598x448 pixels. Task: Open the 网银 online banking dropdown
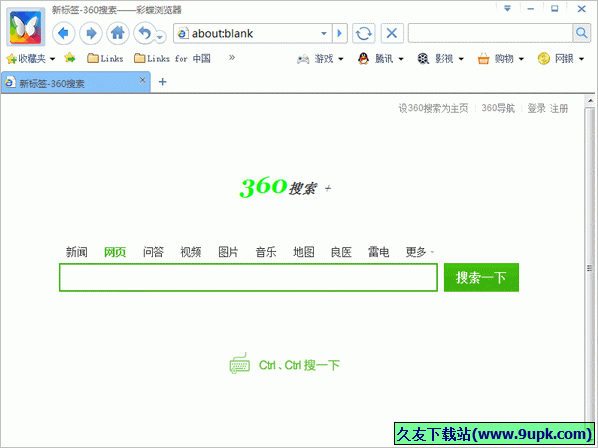tap(561, 59)
